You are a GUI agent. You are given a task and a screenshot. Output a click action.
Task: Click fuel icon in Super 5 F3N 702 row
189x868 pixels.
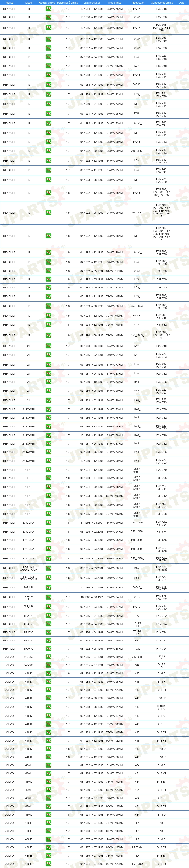(49, 597)
